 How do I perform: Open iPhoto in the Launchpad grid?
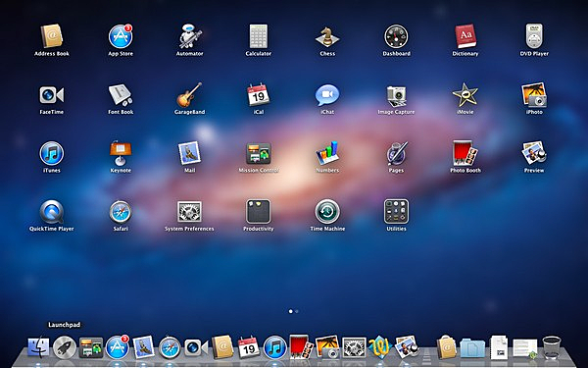coord(534,94)
